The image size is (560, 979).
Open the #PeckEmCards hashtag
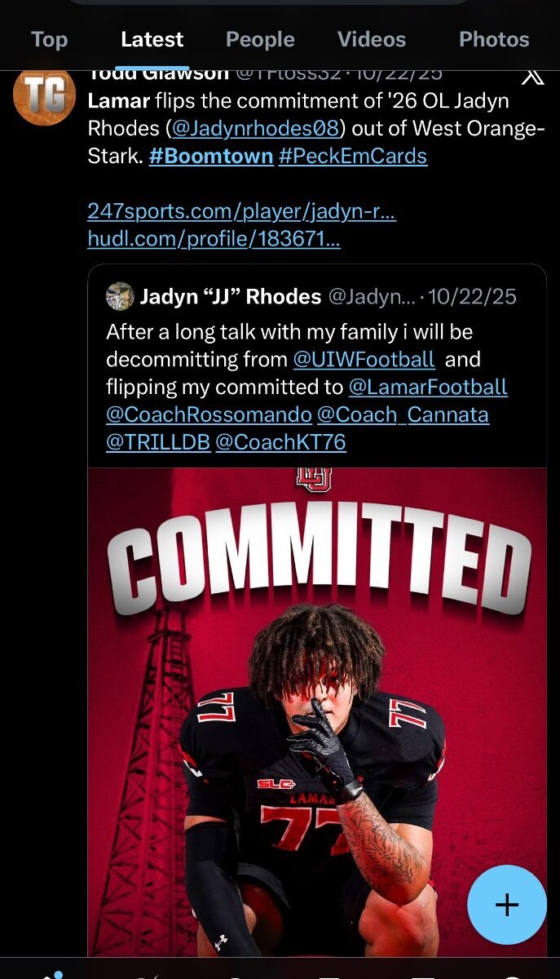coord(353,155)
